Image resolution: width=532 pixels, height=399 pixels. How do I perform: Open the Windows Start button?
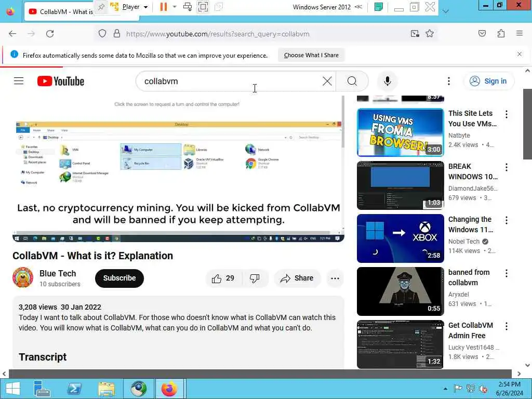pos(13,389)
